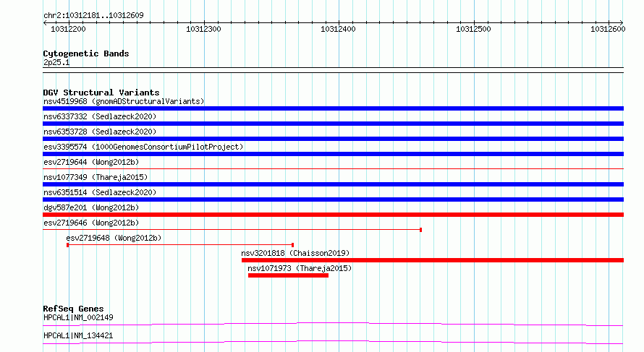Click ruler position 10312500
Image resolution: width=644 pixels, height=352 pixels.
473,29
